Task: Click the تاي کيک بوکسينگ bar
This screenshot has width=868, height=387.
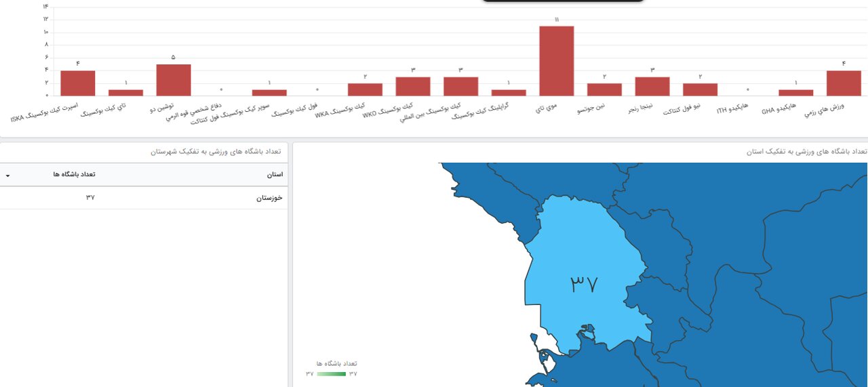Action: pos(126,93)
